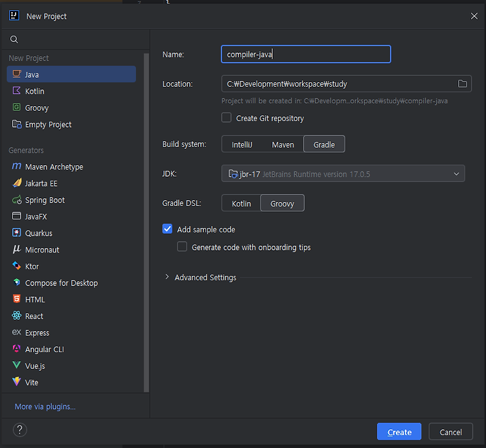Browse location with folder icon
486x448 pixels.
(463, 84)
